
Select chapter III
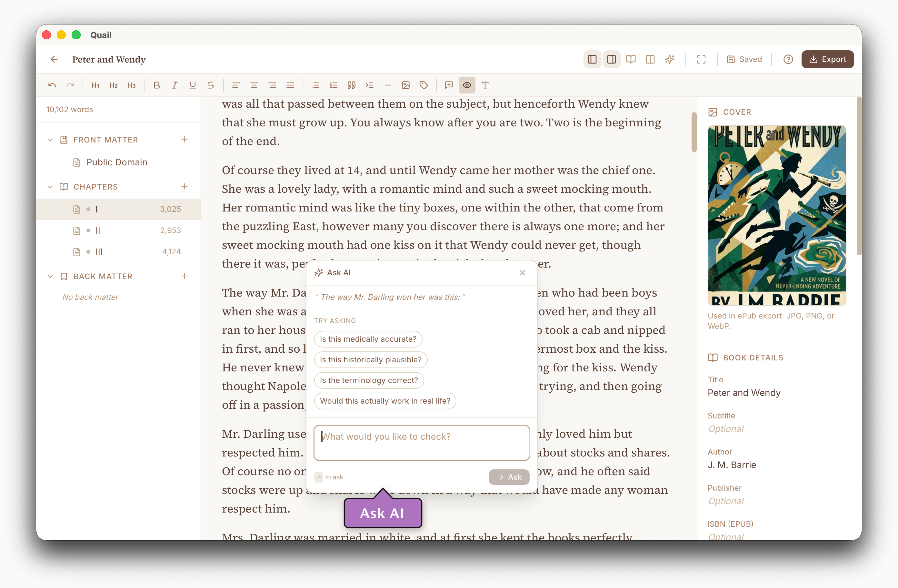click(118, 251)
